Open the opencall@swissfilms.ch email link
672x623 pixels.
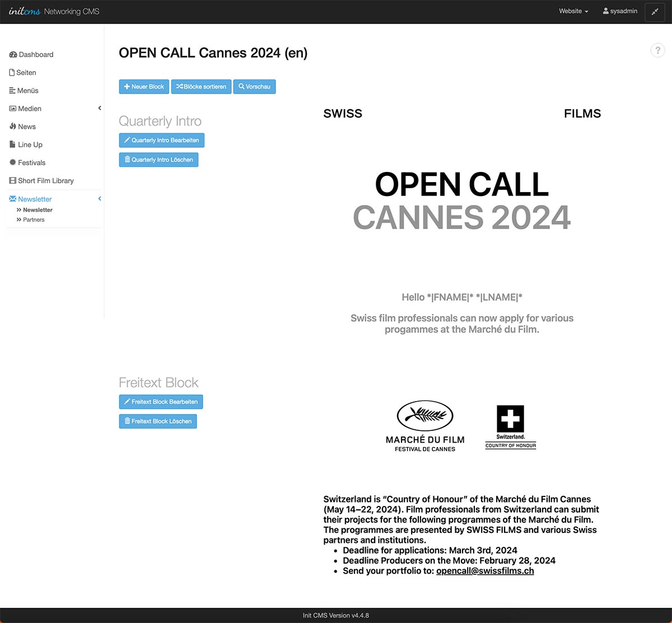click(x=485, y=571)
